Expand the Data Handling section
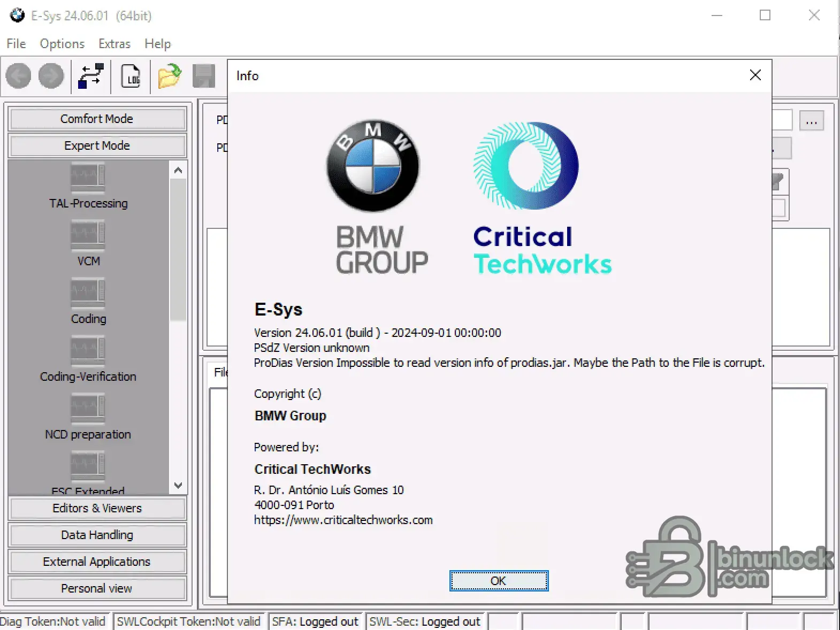This screenshot has width=840, height=630. [97, 535]
